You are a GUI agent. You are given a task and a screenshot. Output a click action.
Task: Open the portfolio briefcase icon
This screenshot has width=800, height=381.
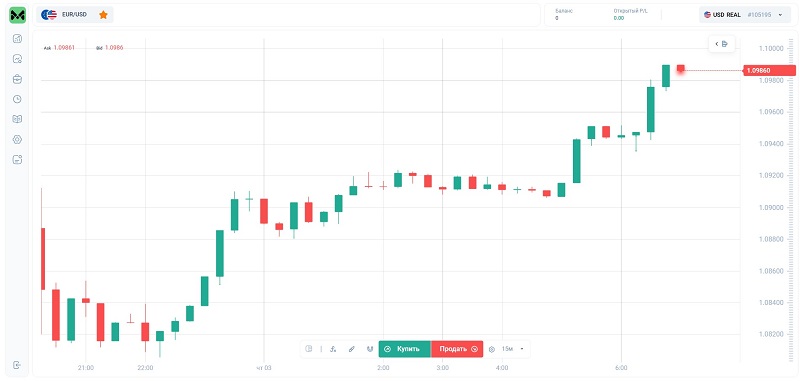(x=17, y=79)
